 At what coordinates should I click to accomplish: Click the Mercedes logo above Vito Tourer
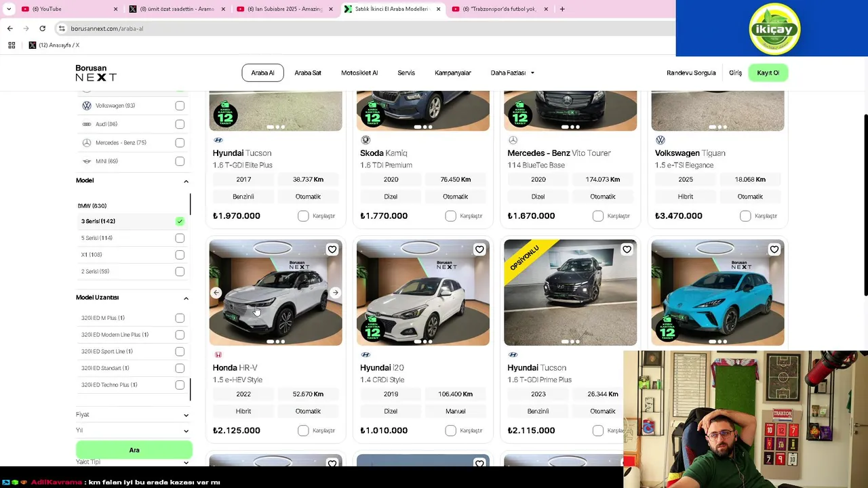click(x=513, y=140)
